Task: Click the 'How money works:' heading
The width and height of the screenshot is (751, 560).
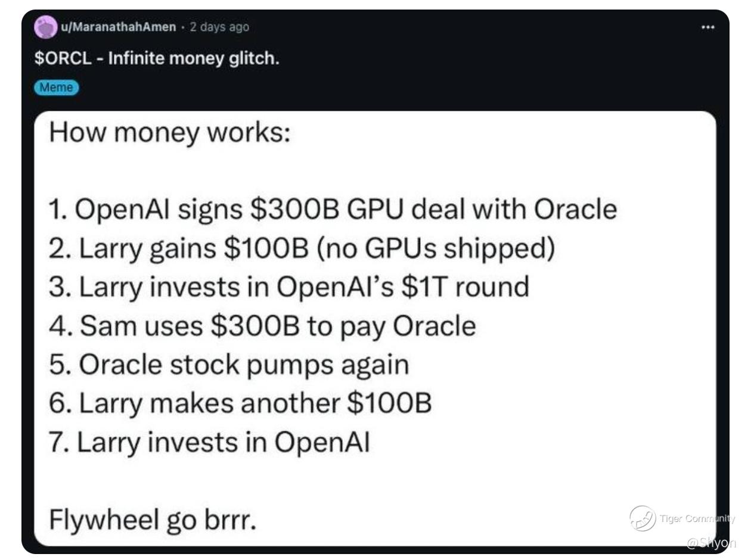Action: click(169, 132)
